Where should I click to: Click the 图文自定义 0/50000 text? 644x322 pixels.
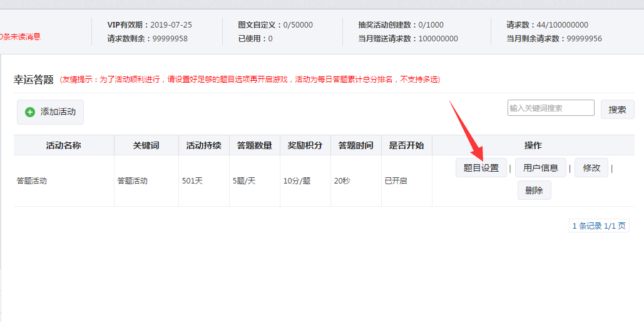coord(275,25)
